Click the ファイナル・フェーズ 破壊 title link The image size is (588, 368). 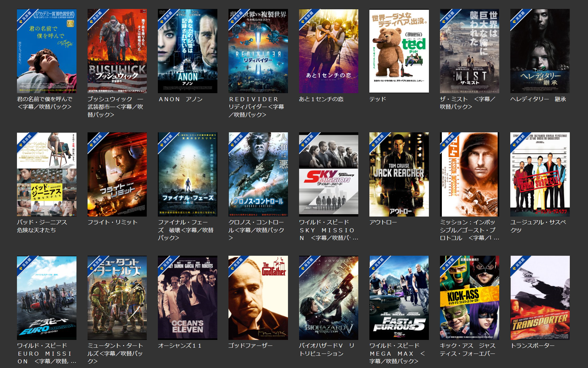tap(186, 230)
